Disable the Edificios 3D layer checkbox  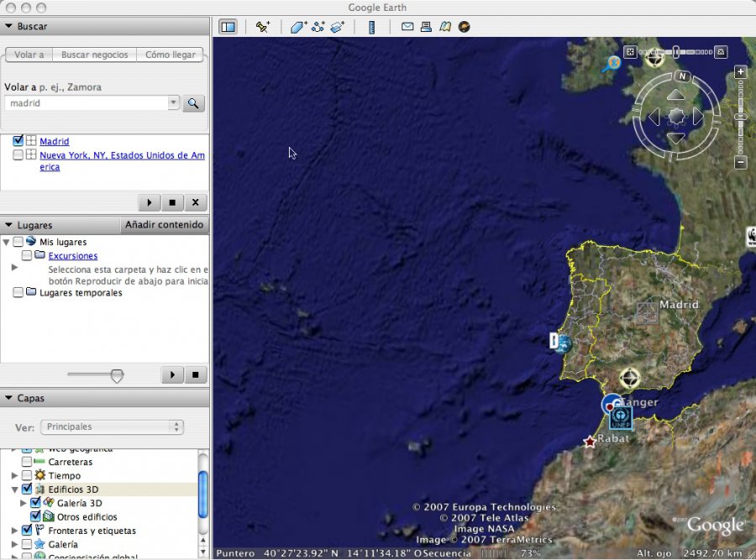point(27,489)
